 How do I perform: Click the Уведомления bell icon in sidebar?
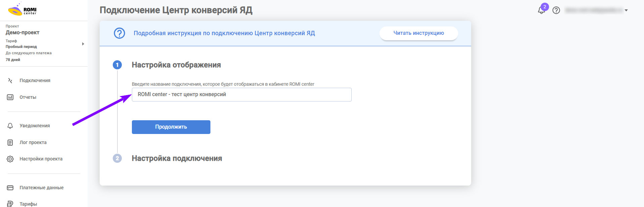(10, 126)
